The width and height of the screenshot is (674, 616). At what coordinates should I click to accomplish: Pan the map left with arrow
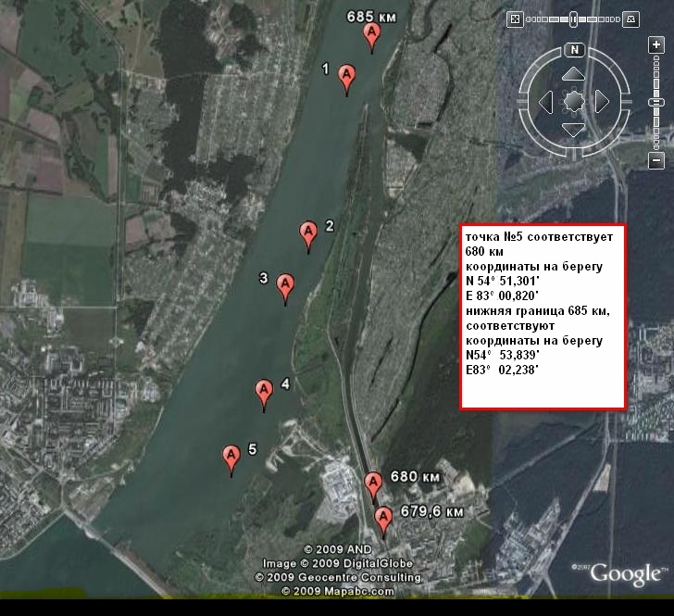(x=546, y=101)
